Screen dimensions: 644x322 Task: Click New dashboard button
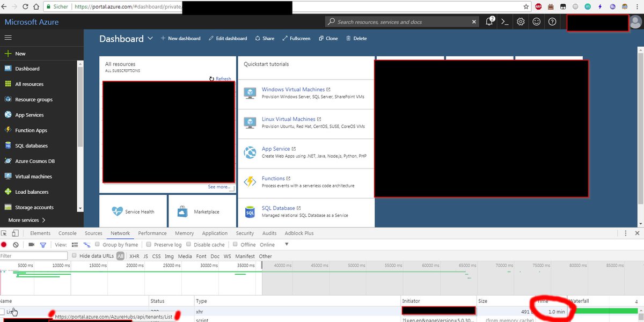(x=181, y=39)
